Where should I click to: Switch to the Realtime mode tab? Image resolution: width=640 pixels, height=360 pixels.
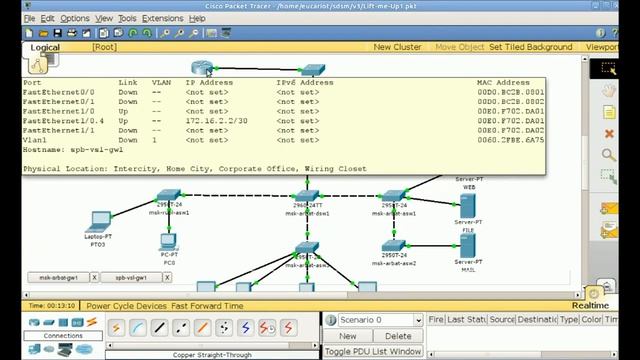coord(590,305)
